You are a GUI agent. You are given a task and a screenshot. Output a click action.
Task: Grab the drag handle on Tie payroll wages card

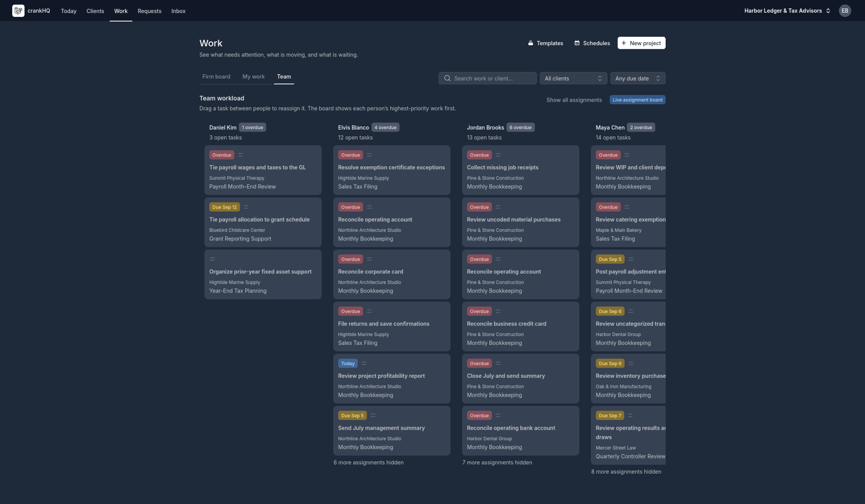pyautogui.click(x=240, y=155)
